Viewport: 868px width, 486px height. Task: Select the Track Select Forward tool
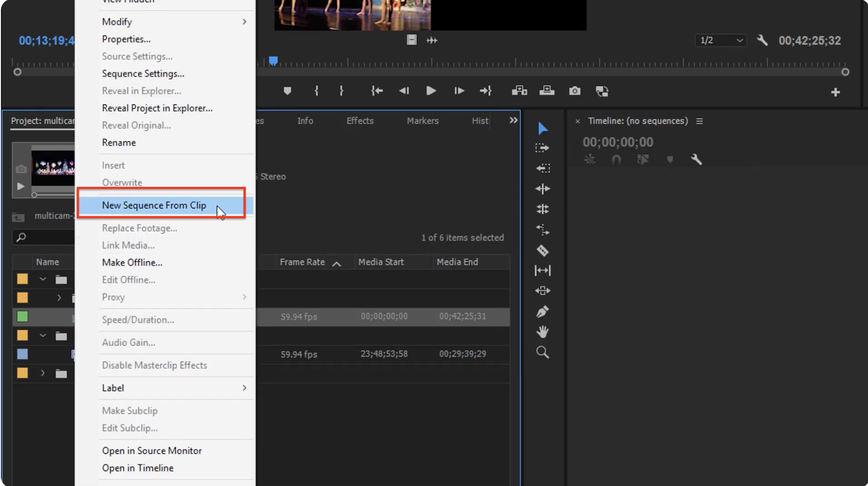pyautogui.click(x=542, y=148)
